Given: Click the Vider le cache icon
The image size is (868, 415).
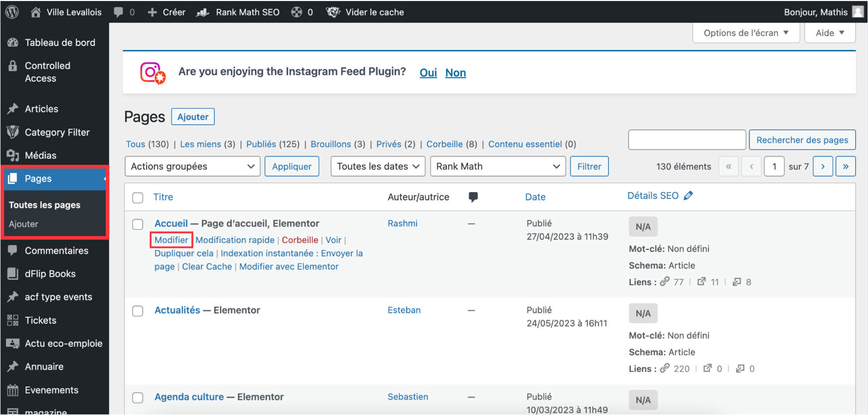Looking at the screenshot, I should (x=333, y=12).
